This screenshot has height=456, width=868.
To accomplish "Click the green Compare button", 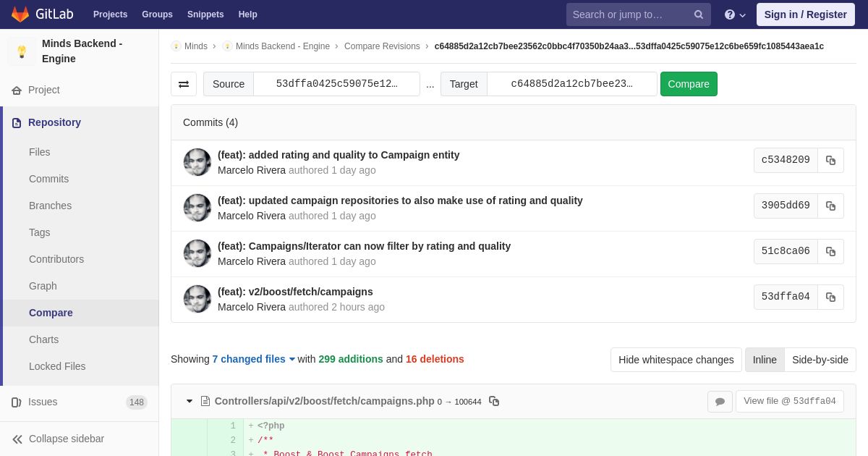I will pyautogui.click(x=689, y=84).
